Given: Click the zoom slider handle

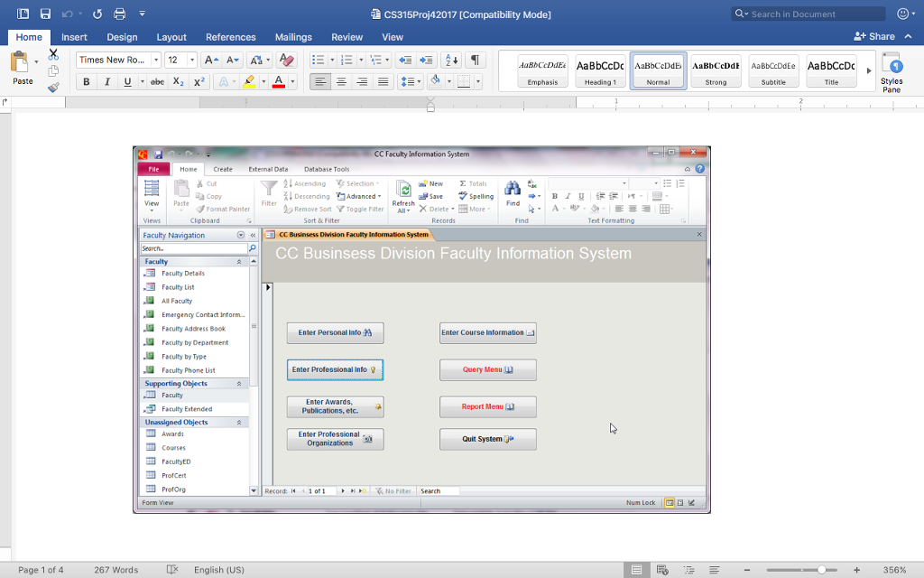Looking at the screenshot, I should 821,570.
